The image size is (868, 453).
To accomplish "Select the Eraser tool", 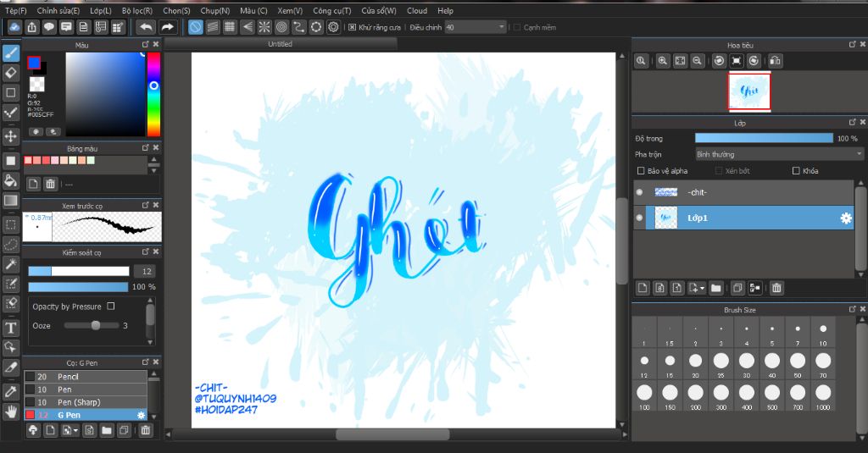I will [x=10, y=73].
